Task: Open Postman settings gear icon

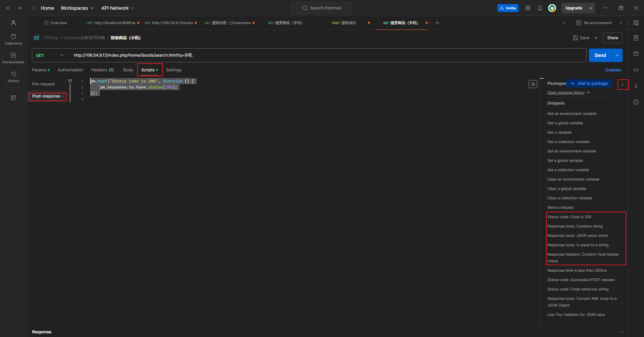Action: [x=528, y=8]
